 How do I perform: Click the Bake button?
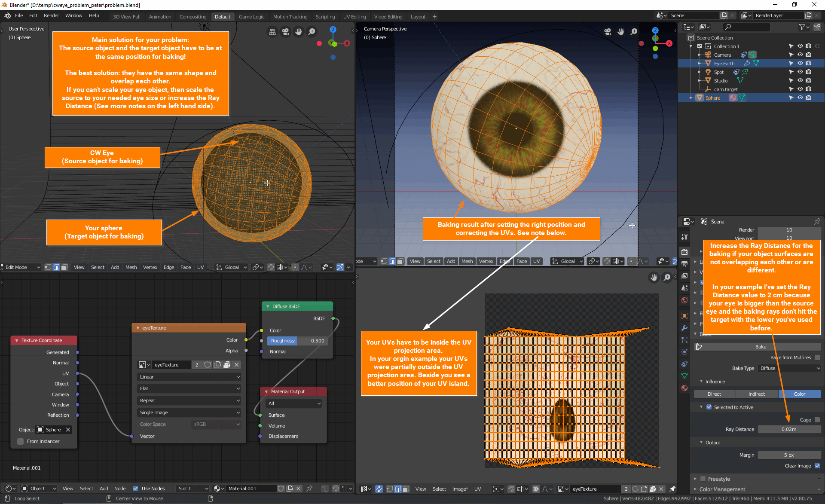[x=760, y=347]
